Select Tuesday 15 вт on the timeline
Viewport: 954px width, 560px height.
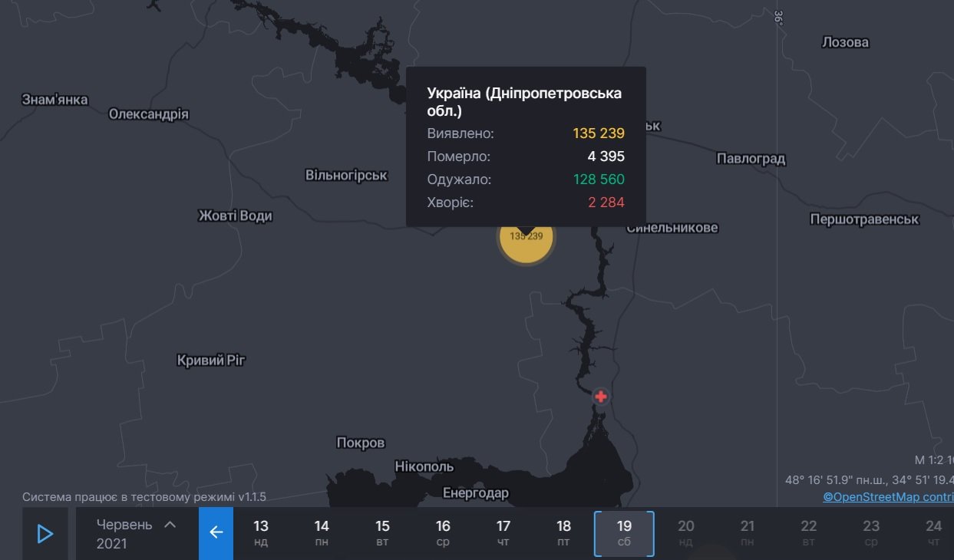tap(382, 532)
